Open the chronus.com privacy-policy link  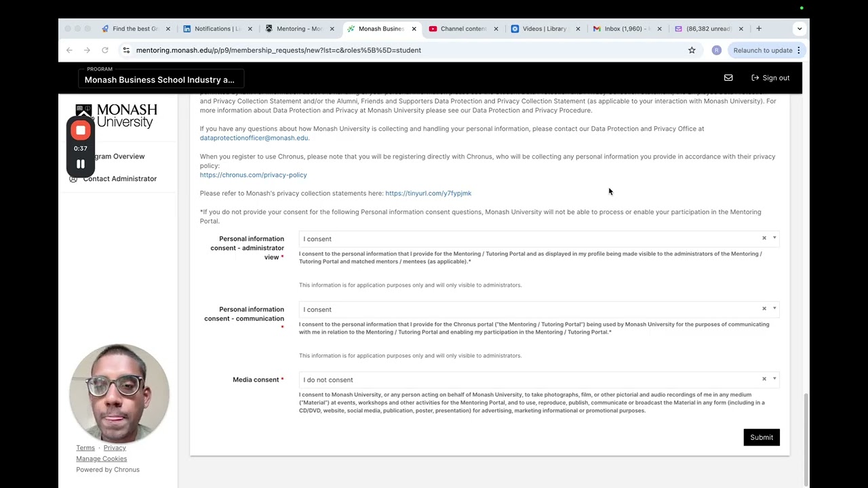pyautogui.click(x=254, y=175)
